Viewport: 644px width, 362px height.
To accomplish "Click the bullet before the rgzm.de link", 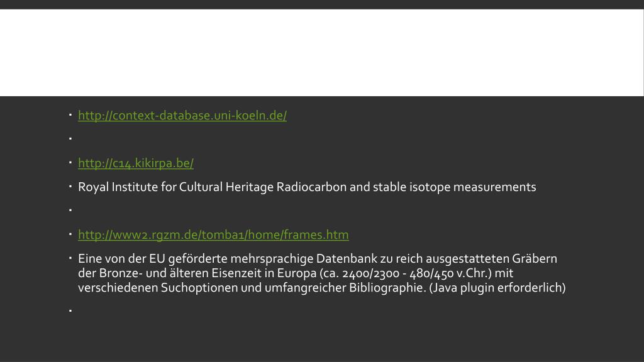I will coord(70,234).
